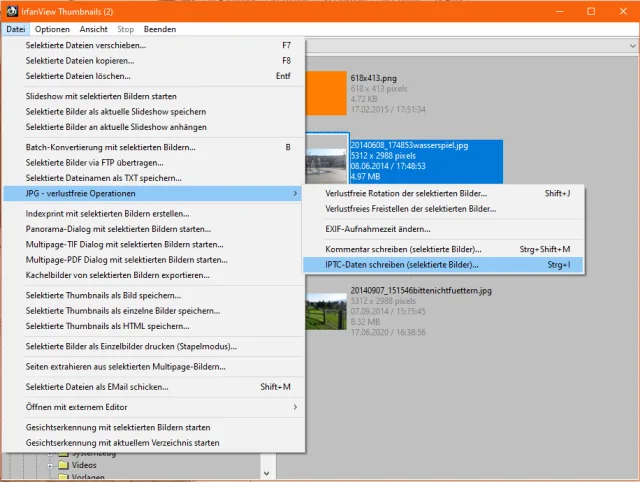
Task: Open the Ansicht menu
Action: (x=94, y=29)
